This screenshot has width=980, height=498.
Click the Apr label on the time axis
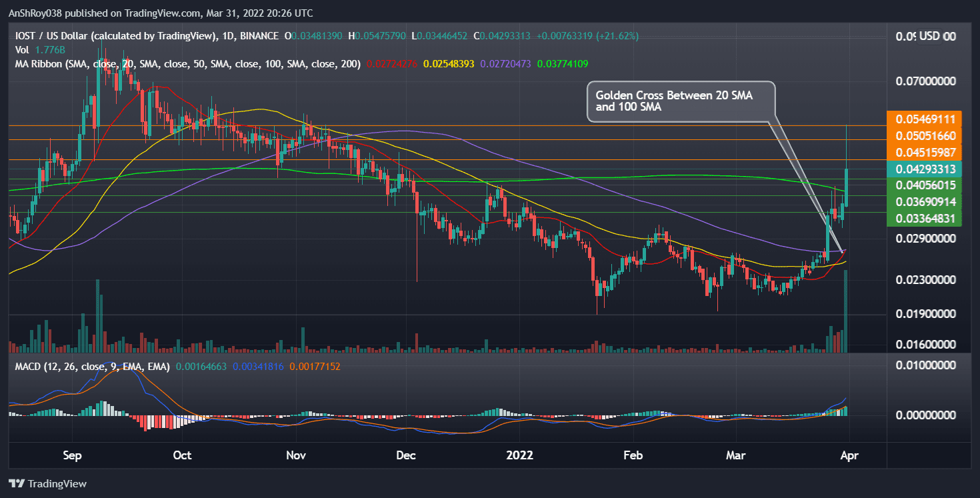tap(850, 455)
